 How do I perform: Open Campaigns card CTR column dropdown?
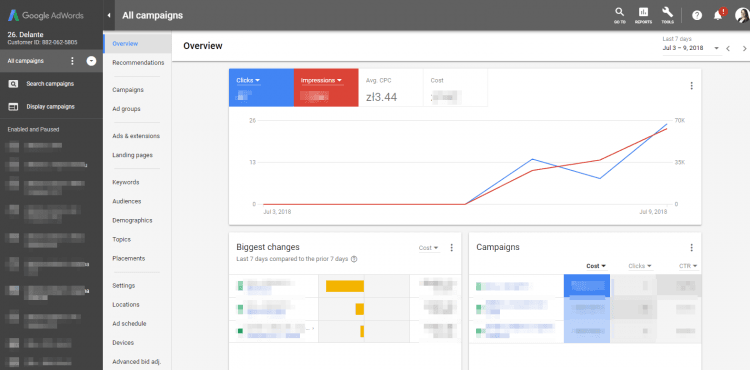point(688,266)
